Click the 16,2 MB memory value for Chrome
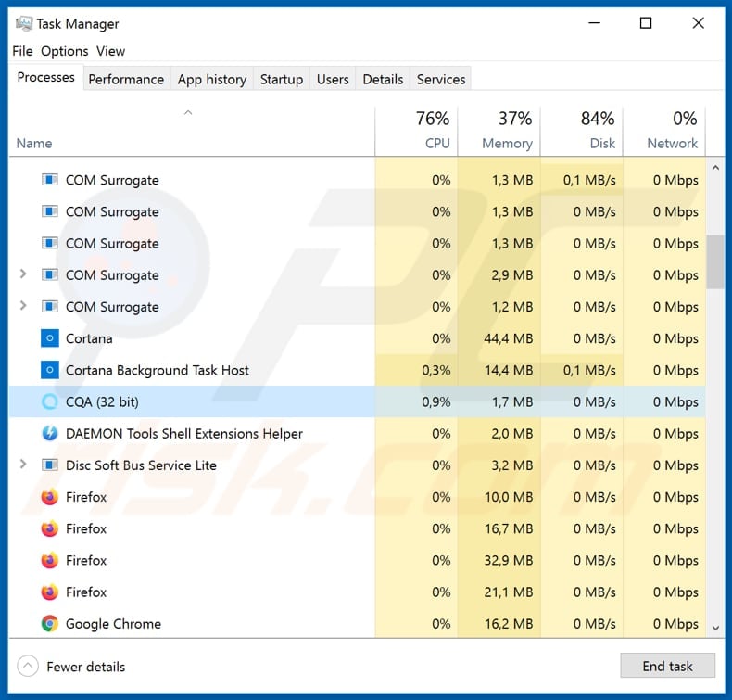Viewport: 732px width, 700px height. pos(509,624)
